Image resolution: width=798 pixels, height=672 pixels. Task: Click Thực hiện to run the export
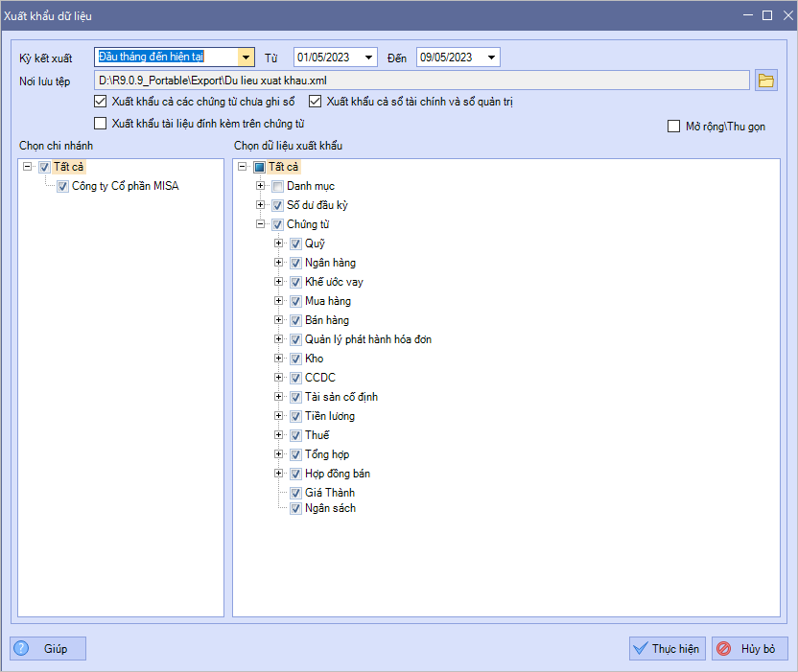668,649
